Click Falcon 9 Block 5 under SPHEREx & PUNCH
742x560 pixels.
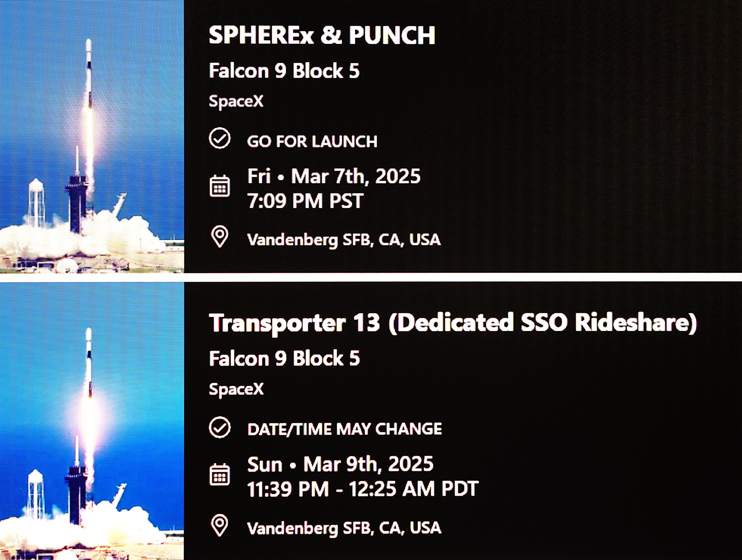[x=284, y=71]
